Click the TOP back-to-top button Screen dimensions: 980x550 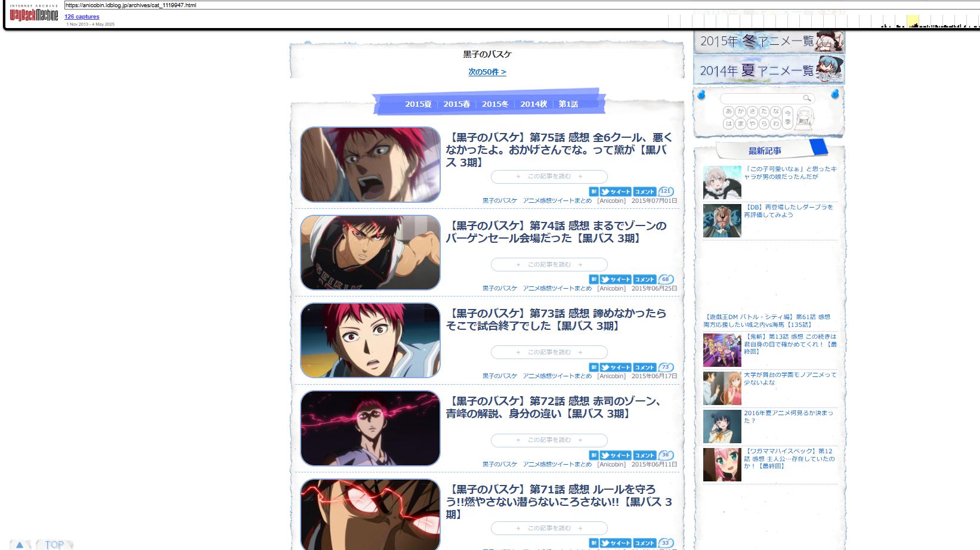(x=54, y=545)
